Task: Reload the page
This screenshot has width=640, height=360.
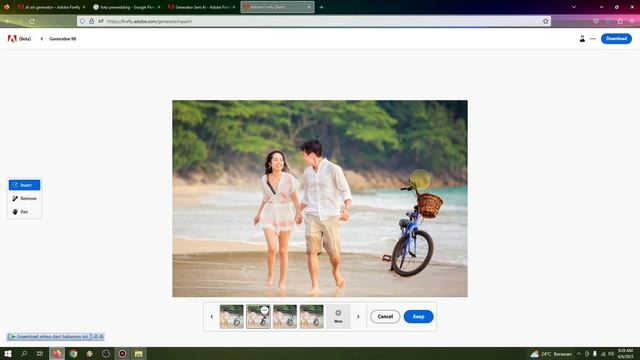Action: pyautogui.click(x=32, y=21)
